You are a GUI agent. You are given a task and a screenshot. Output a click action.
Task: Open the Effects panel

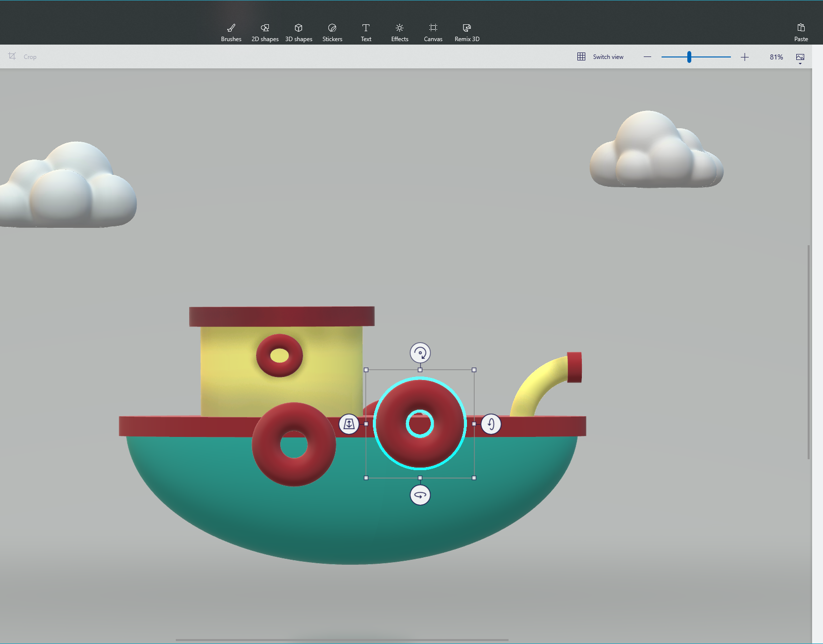(x=400, y=32)
